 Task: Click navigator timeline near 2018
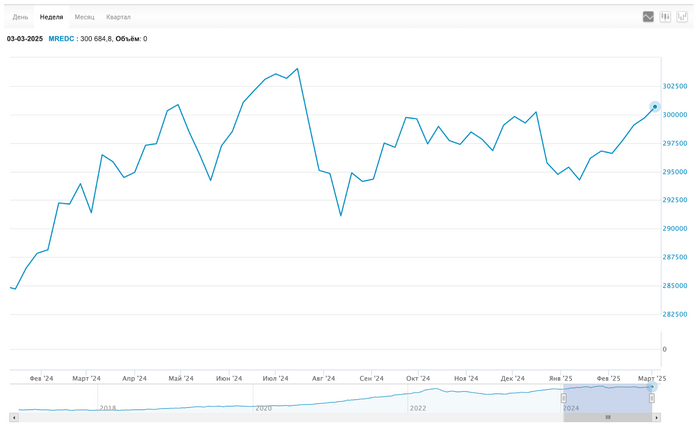pyautogui.click(x=108, y=407)
